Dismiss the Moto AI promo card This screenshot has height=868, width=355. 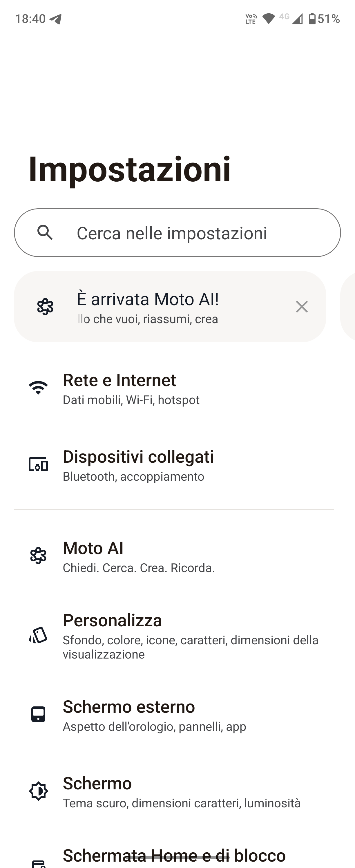302,307
